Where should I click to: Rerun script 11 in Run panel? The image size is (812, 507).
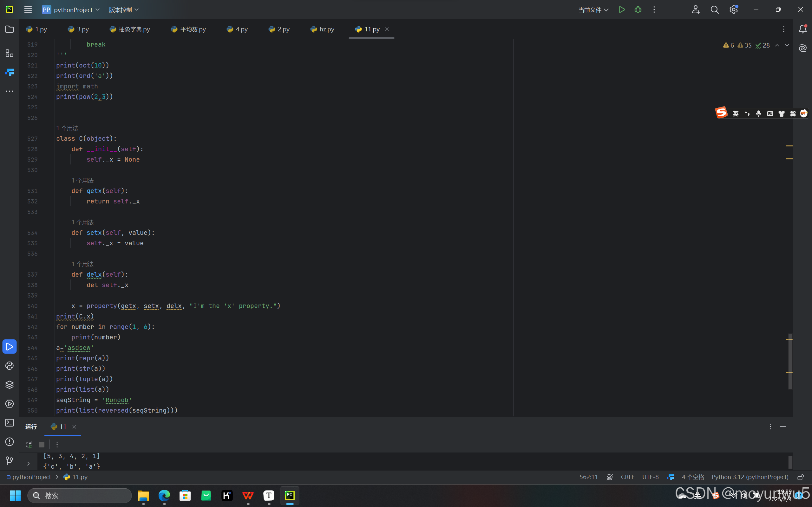click(x=29, y=445)
